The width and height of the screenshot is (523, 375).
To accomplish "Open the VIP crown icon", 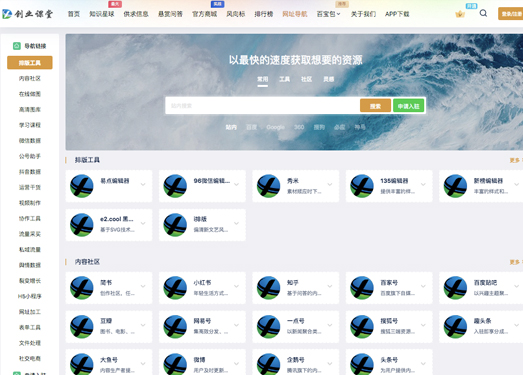I will (x=460, y=14).
